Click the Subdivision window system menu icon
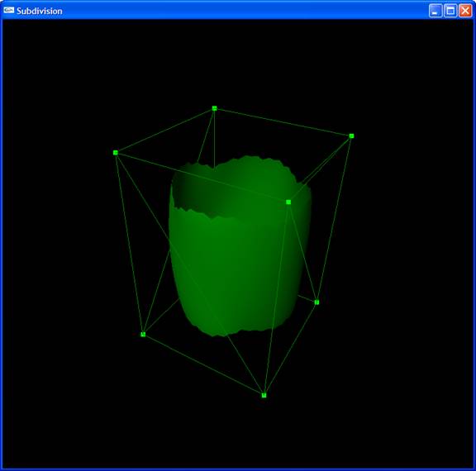476x471 pixels. [9, 11]
